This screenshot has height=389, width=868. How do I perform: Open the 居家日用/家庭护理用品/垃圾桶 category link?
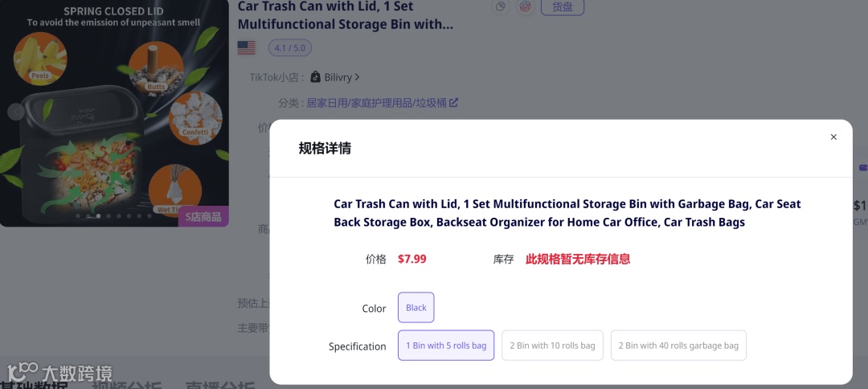[376, 103]
